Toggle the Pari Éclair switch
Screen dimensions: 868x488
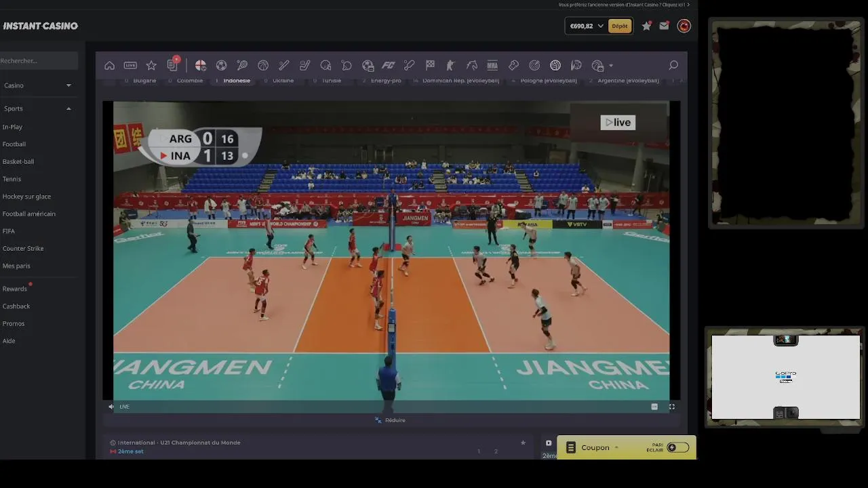click(x=678, y=447)
